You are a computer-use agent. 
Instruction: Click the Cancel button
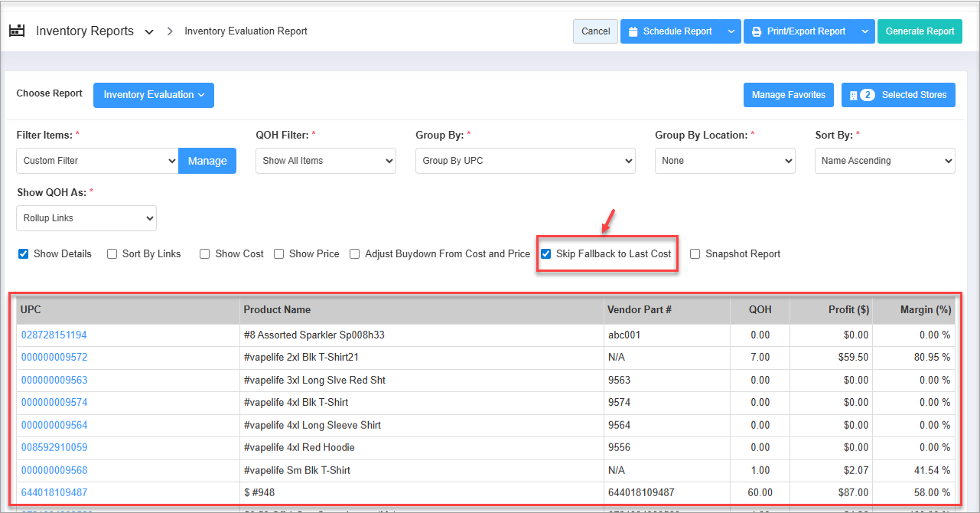[595, 31]
